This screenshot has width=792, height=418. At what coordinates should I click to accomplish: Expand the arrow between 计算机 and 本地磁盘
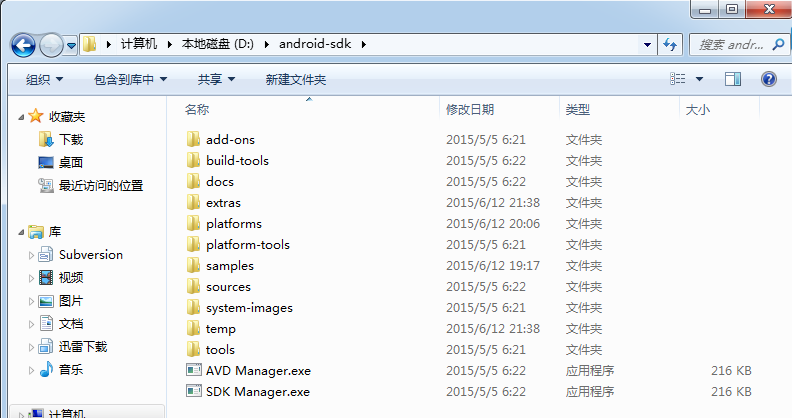point(170,44)
